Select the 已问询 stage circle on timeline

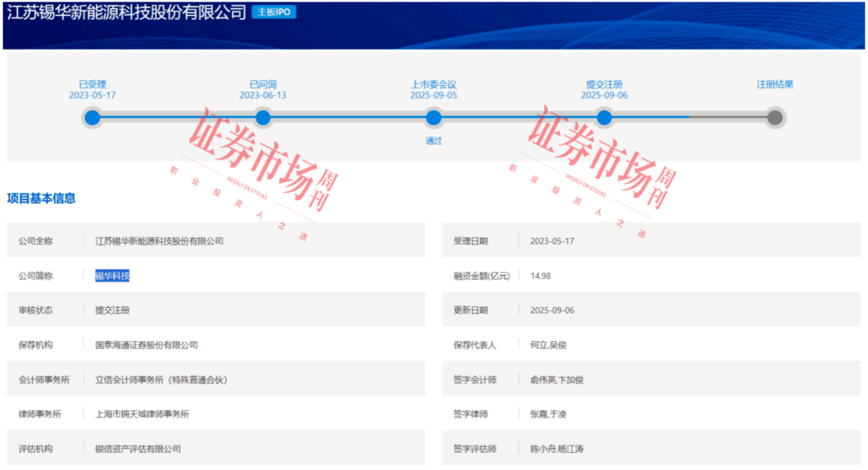pos(263,118)
